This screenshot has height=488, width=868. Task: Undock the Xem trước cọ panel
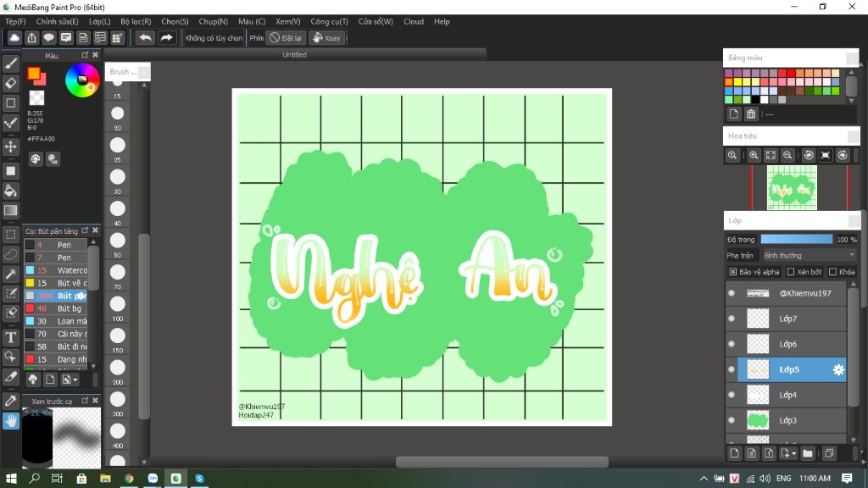[85, 400]
